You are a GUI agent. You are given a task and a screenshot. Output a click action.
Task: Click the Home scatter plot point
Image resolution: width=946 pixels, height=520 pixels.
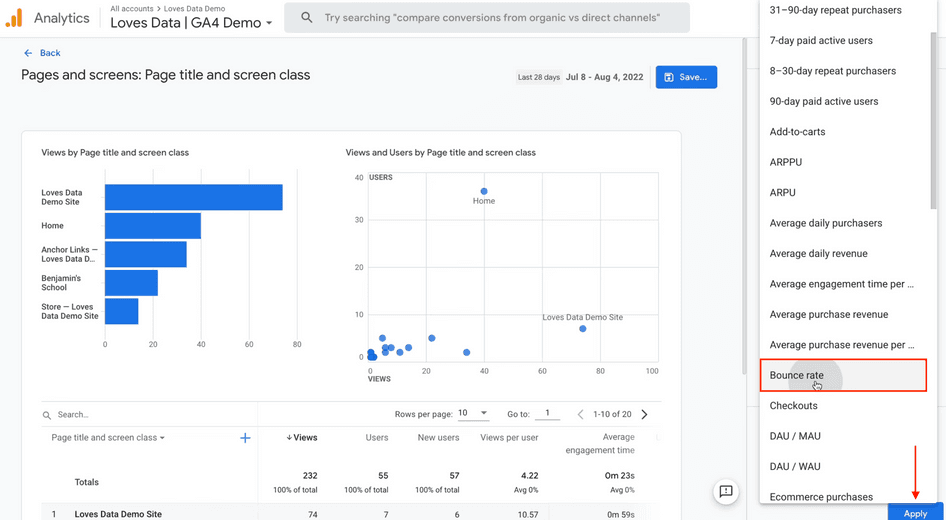click(x=484, y=191)
